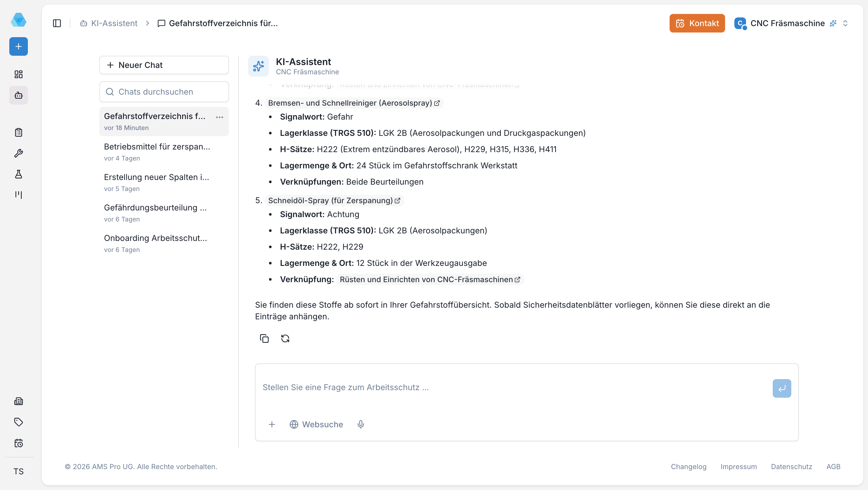Screen dimensions: 868x490
Task: Open chat Onboarding Arbeitsschut...
Action: 164,244
